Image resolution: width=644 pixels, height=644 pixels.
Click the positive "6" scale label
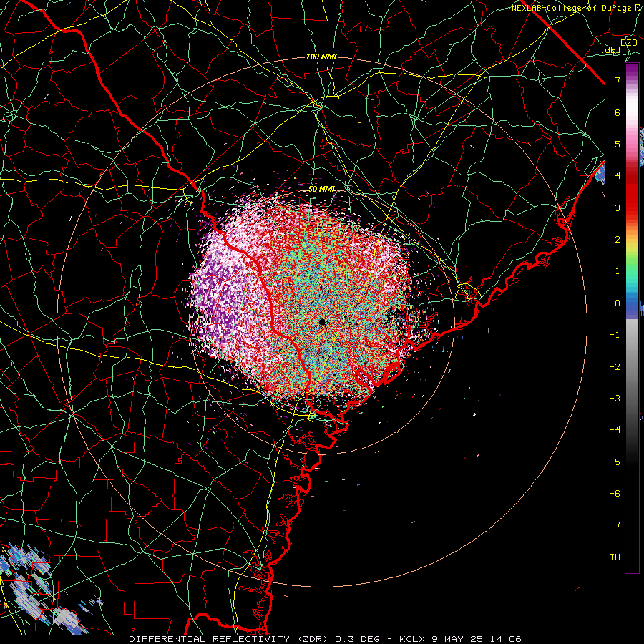(x=618, y=112)
